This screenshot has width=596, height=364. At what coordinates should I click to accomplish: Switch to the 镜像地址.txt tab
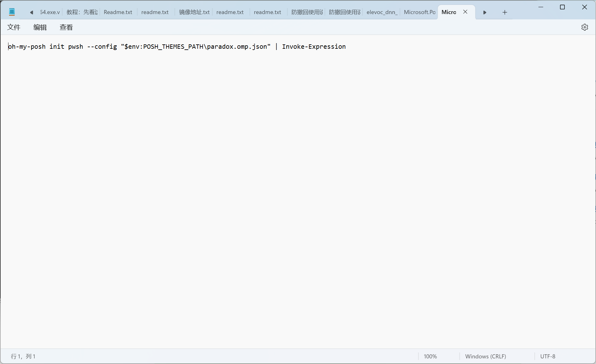194,12
